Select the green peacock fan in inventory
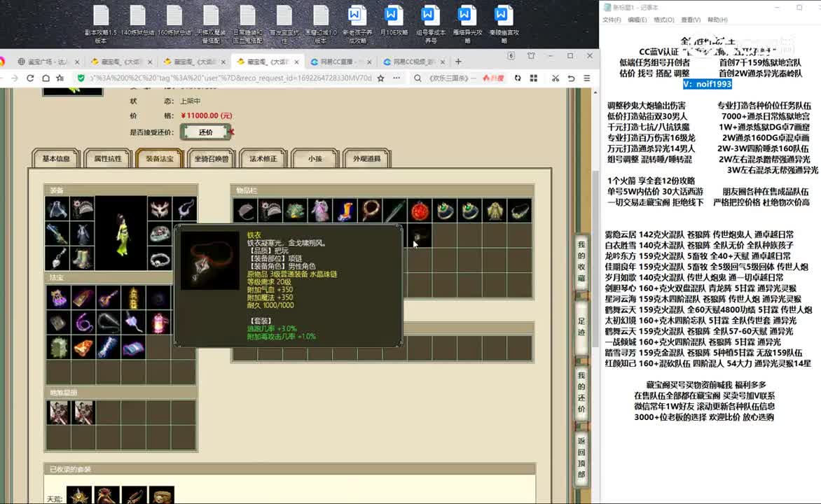This screenshot has width=821, height=504. coord(296,211)
